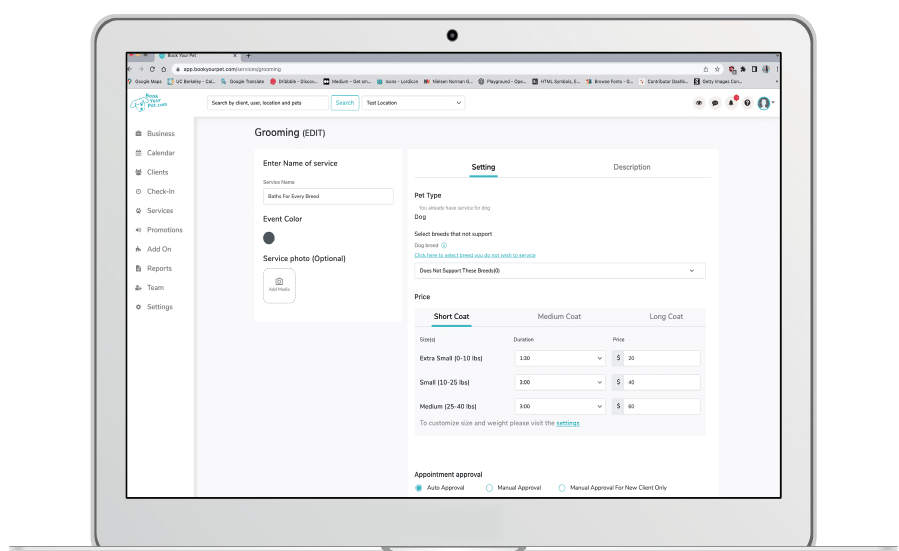The width and height of the screenshot is (899, 551).
Task: Click the Promotions megaphone icon
Action: tap(138, 230)
